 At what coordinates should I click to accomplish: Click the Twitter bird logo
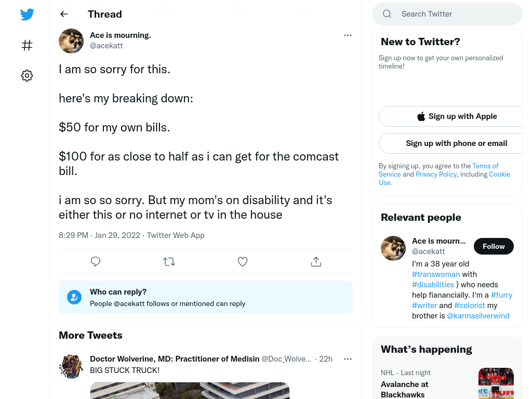pos(27,14)
